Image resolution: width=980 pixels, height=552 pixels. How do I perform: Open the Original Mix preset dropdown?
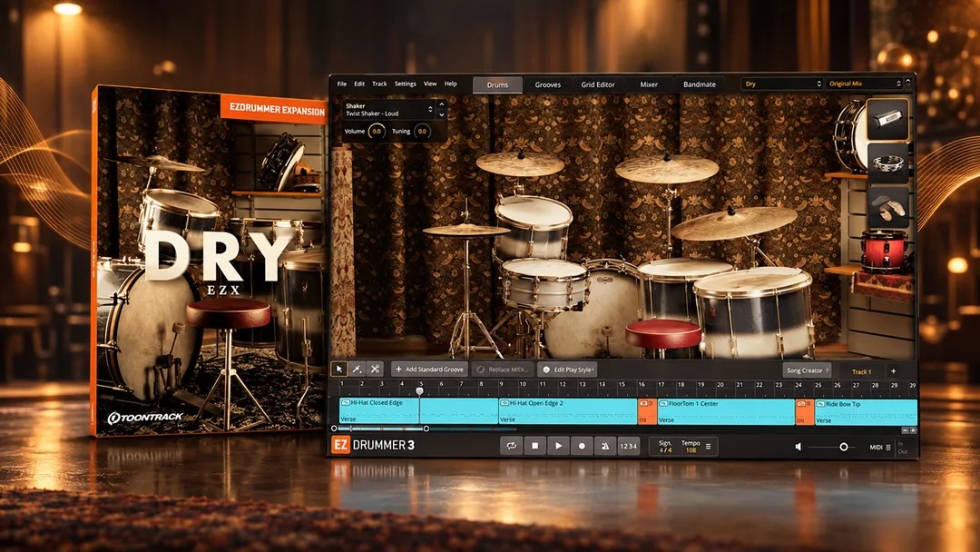[x=865, y=84]
